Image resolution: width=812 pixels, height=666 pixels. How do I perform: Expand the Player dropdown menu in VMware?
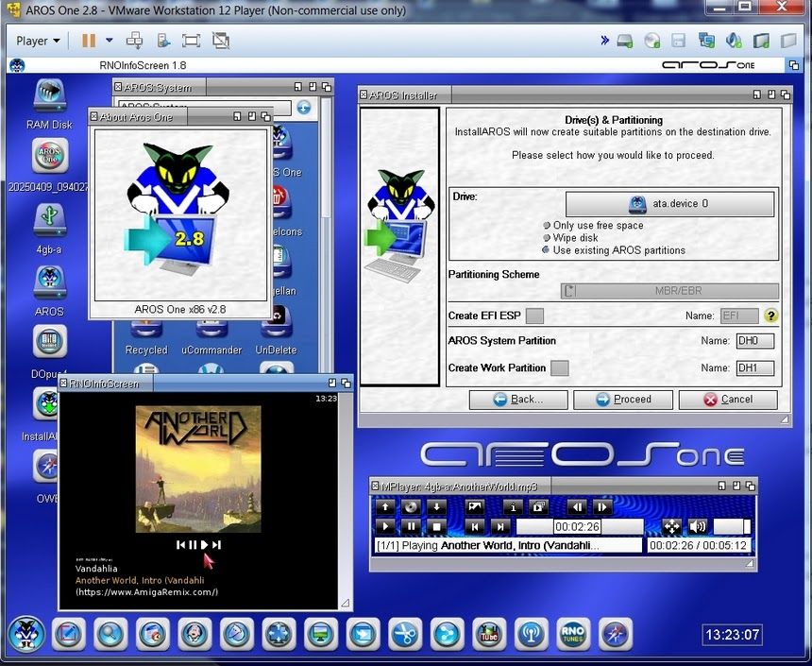click(38, 41)
